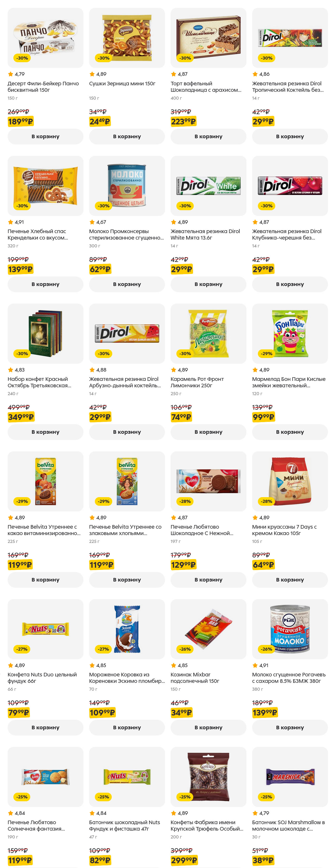Image resolution: width=332 pixels, height=868 pixels.
Task: Open the Marshick батончик product image
Action: [290, 776]
